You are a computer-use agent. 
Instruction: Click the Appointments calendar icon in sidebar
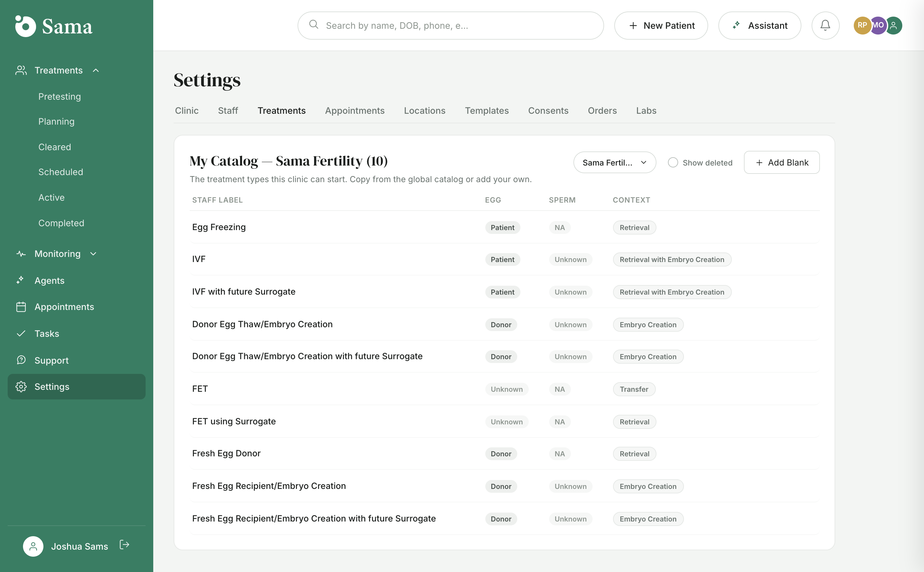pos(21,307)
